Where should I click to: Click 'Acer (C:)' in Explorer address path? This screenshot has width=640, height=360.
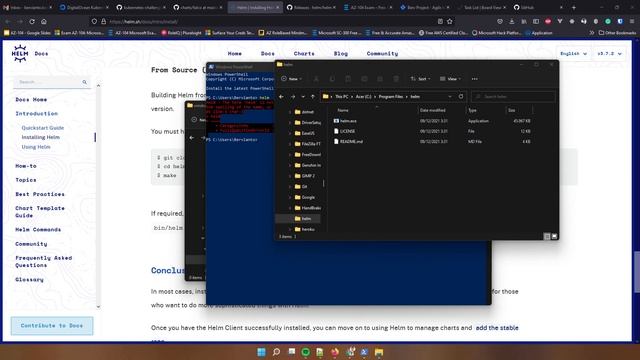click(x=364, y=97)
